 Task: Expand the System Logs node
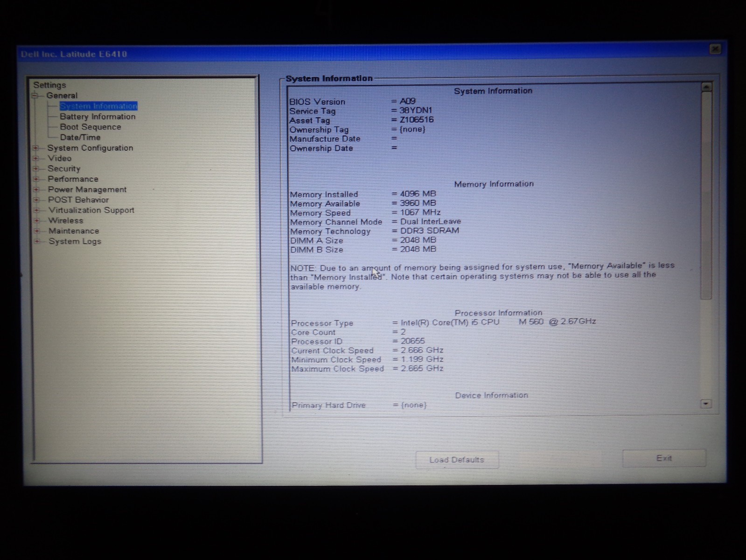(x=37, y=241)
